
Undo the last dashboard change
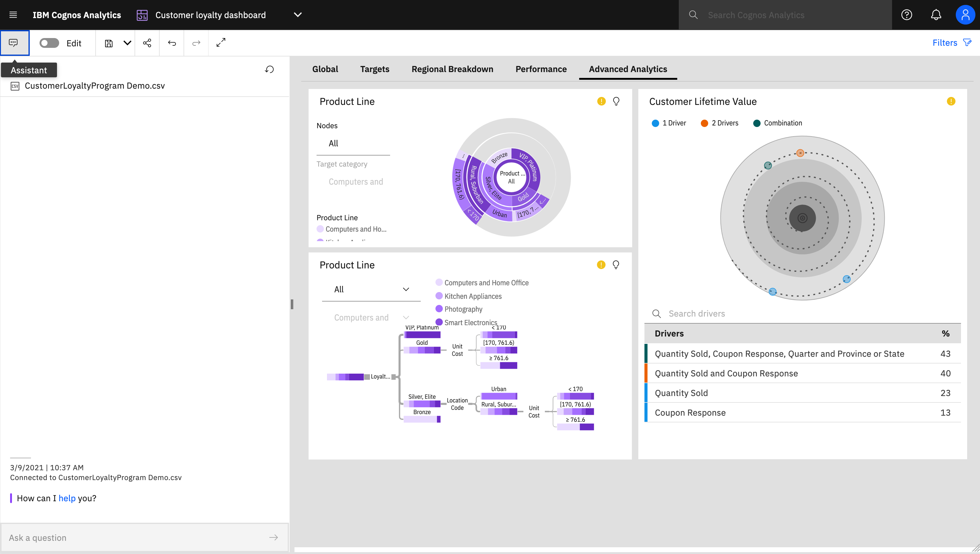(172, 43)
